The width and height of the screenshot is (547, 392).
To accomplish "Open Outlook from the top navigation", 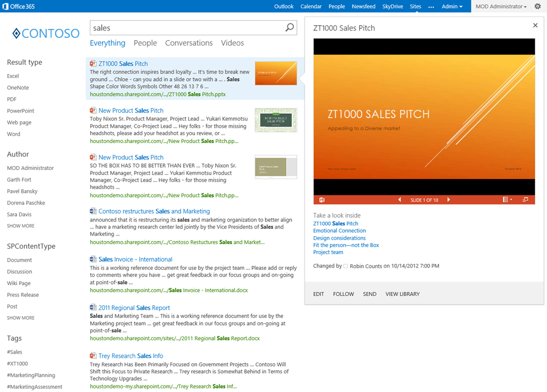I will 284,6.
